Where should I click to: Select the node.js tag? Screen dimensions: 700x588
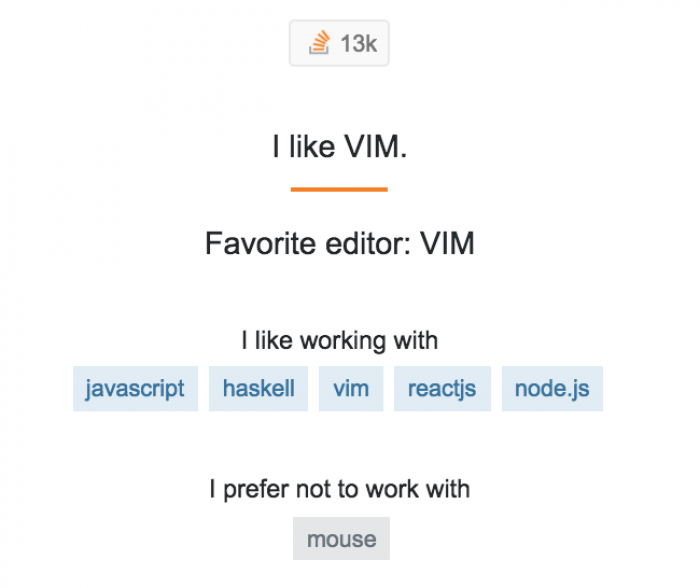pos(552,388)
